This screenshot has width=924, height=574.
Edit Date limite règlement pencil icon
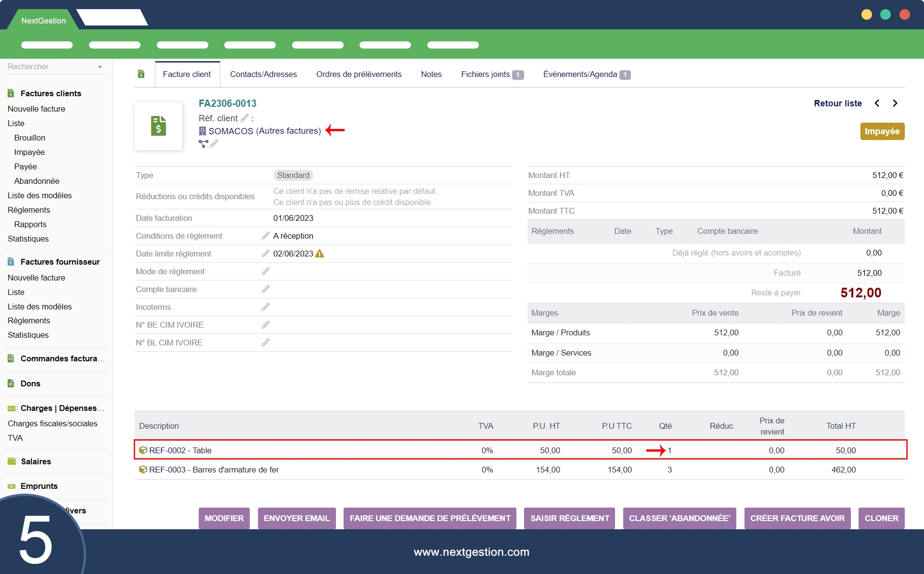click(265, 254)
